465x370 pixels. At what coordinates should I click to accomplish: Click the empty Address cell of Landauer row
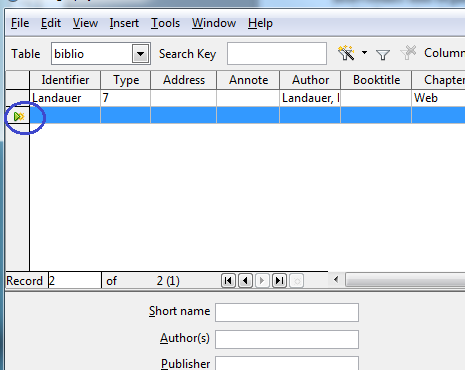[184, 98]
